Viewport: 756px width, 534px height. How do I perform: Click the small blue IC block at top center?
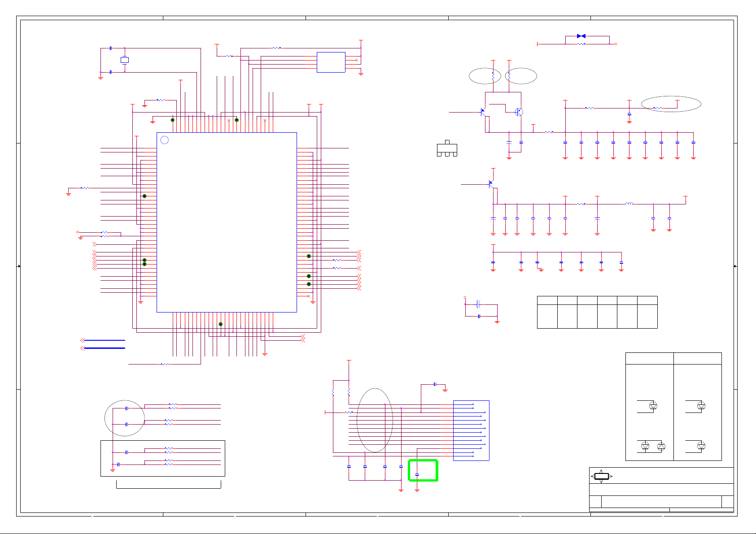pos(331,62)
